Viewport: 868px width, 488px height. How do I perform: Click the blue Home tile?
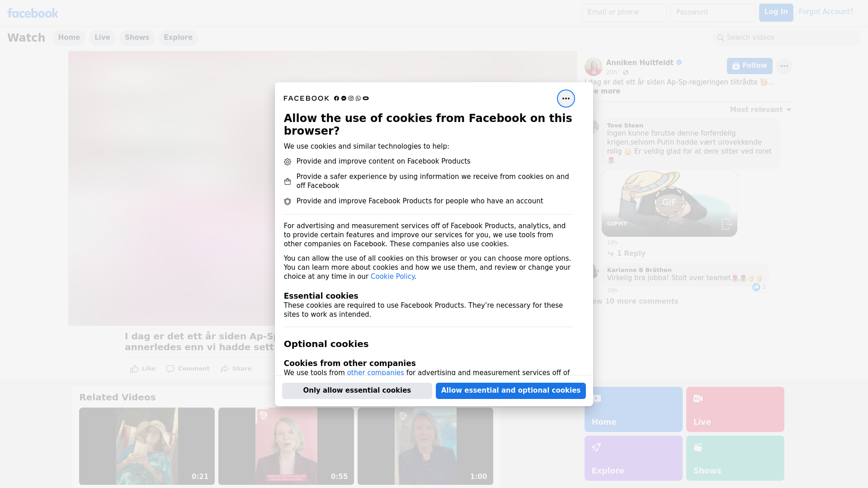pos(633,409)
